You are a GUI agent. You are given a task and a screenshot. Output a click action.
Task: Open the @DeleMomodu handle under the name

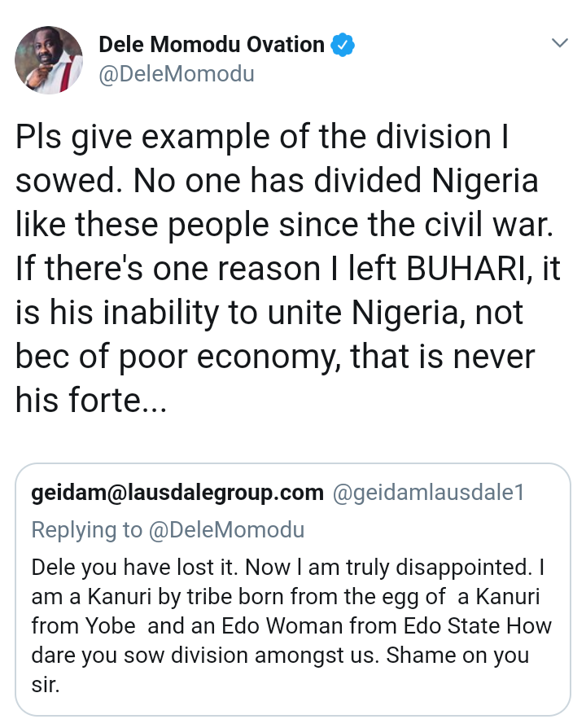click(x=176, y=74)
